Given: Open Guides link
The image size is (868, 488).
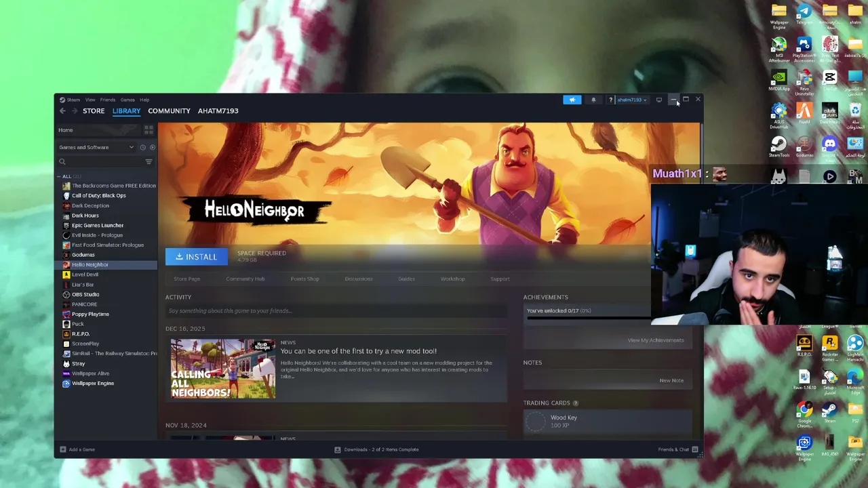Looking at the screenshot, I should (x=406, y=279).
